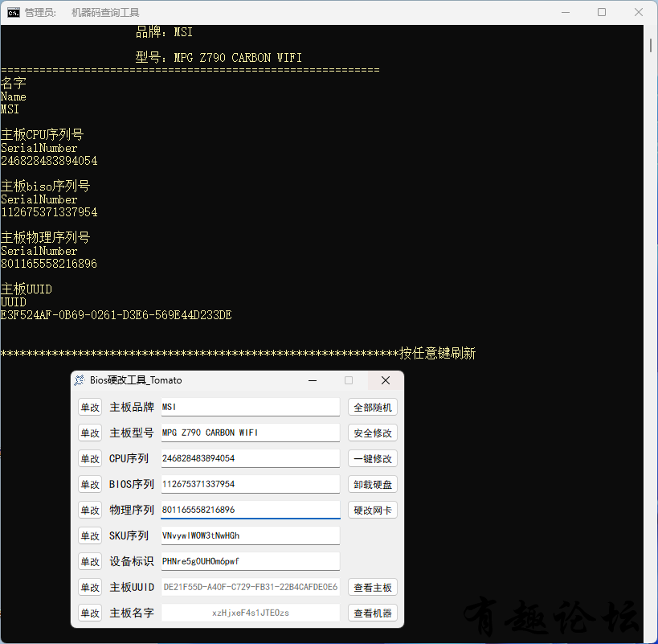
Task: Click biso serial 112675371337954 in console
Action: tap(49, 212)
